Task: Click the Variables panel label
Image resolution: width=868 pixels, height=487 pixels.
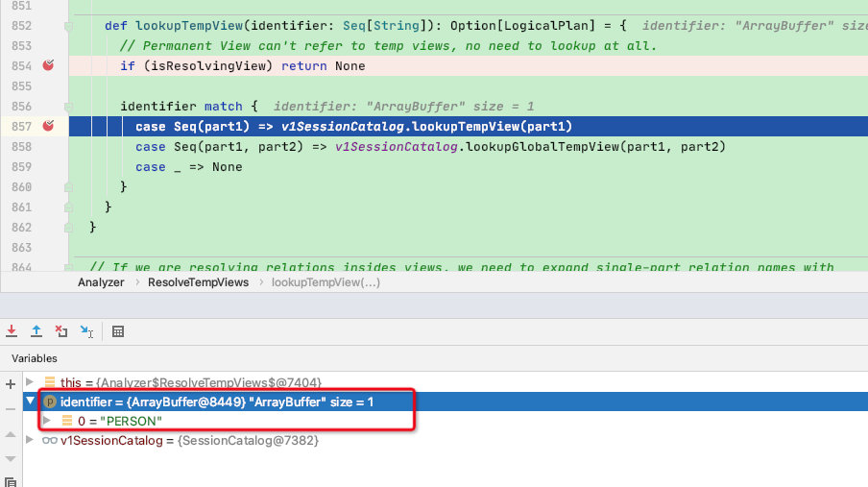Action: tap(35, 358)
